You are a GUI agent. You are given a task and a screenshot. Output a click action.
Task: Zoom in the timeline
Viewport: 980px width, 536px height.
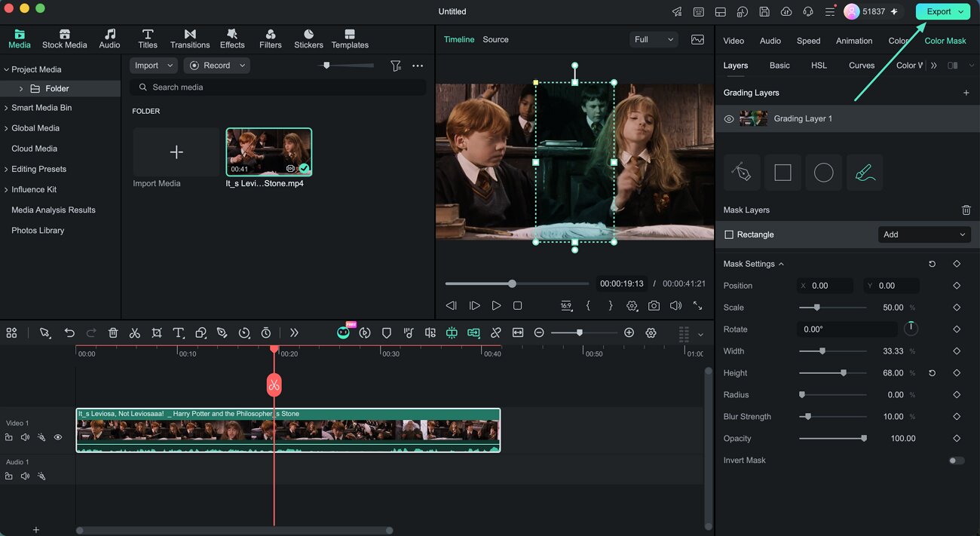629,332
